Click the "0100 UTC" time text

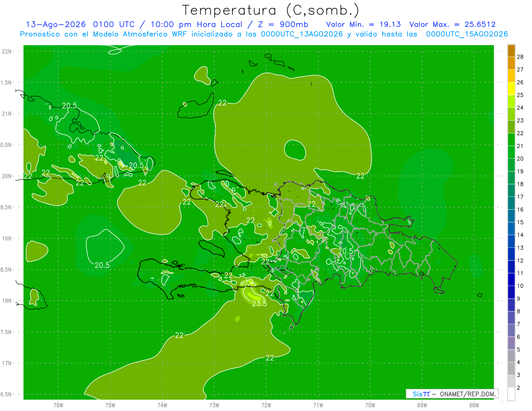[115, 24]
